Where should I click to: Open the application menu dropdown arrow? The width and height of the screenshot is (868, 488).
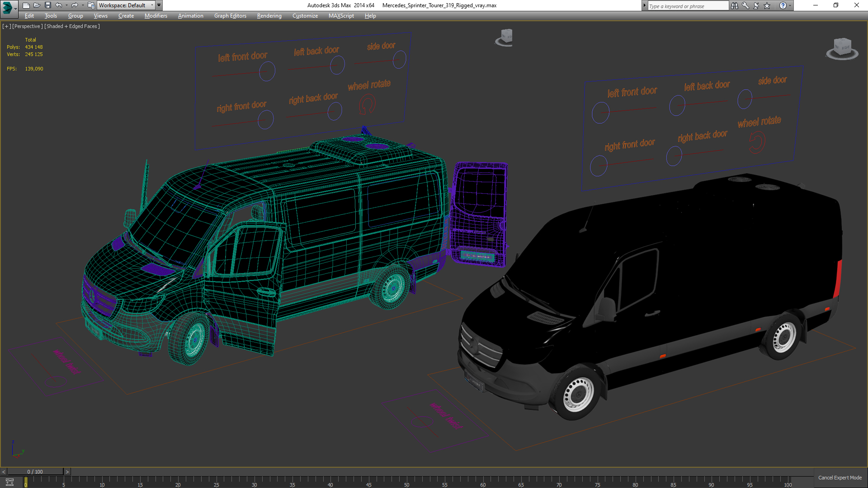15,9
